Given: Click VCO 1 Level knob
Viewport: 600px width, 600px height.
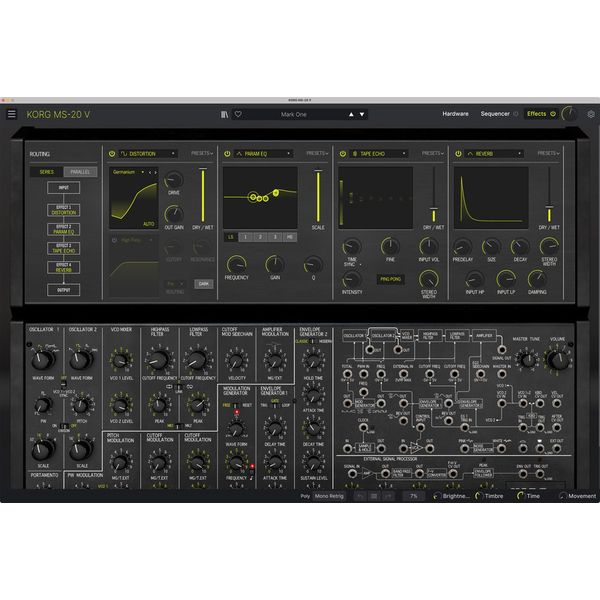Looking at the screenshot, I should tap(121, 361).
